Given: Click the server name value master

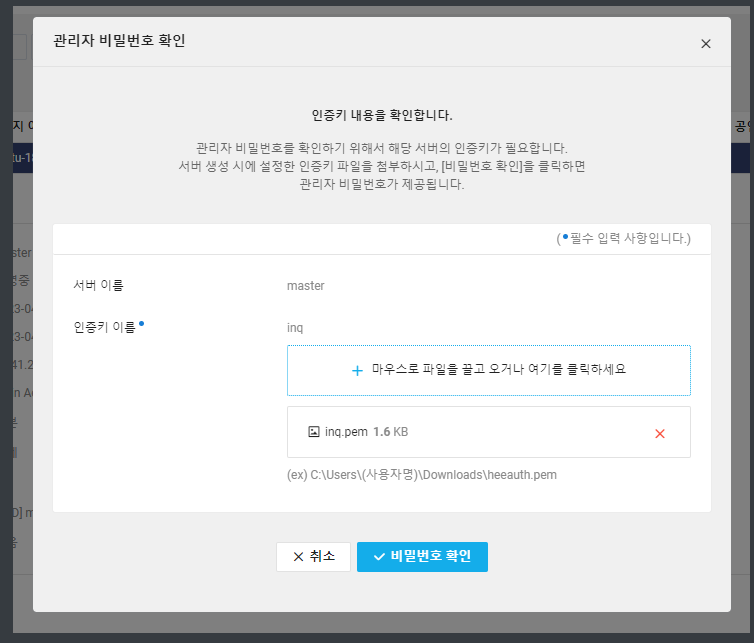Looking at the screenshot, I should [305, 286].
